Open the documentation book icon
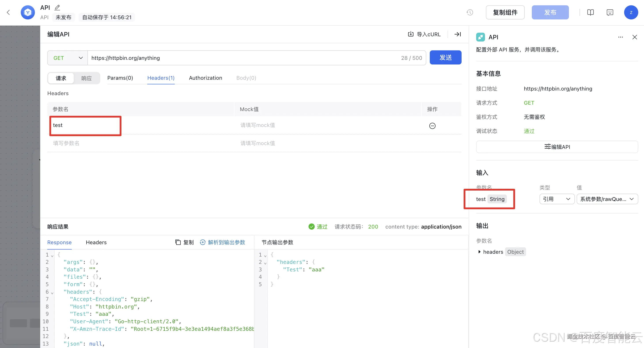Viewport: 644px width, 348px height. (x=590, y=12)
